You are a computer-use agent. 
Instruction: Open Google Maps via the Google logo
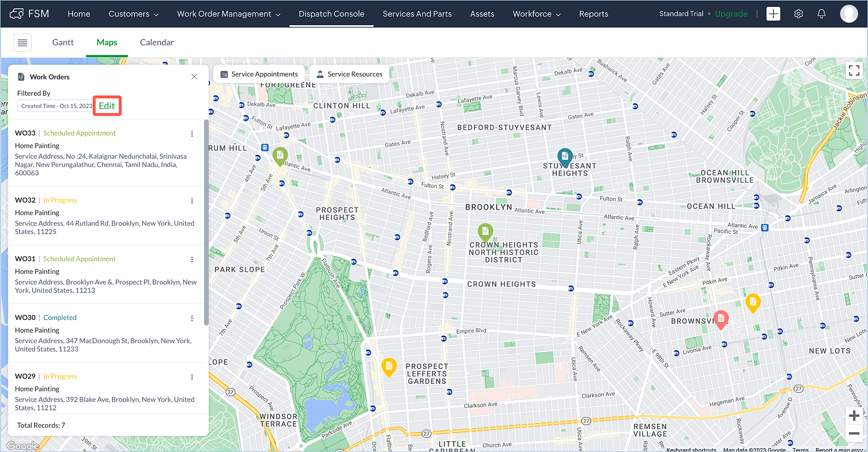click(23, 445)
